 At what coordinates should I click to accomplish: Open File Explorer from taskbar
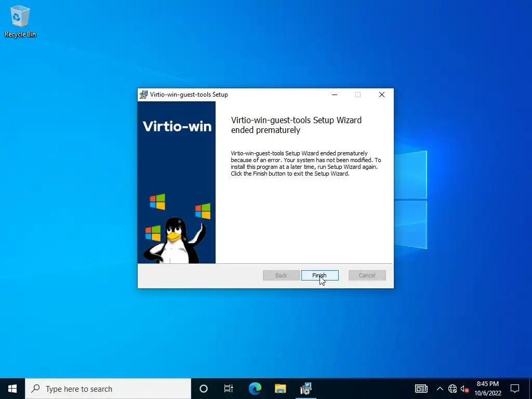(280, 389)
